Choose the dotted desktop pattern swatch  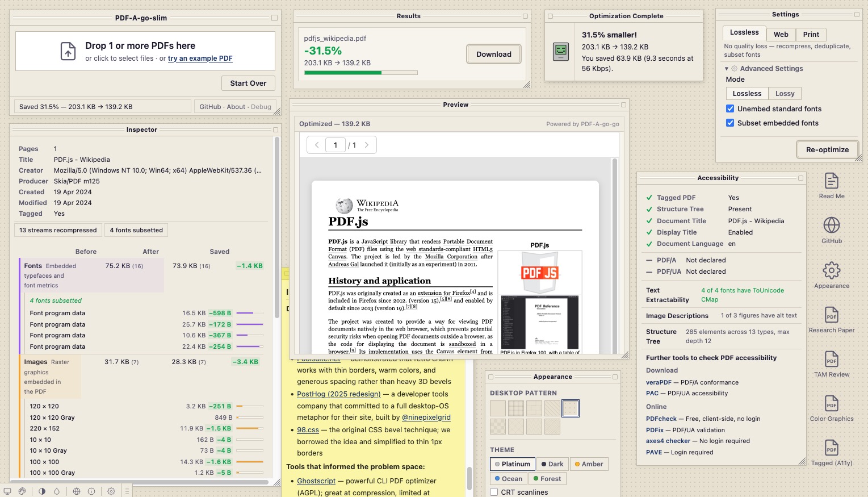[571, 408]
